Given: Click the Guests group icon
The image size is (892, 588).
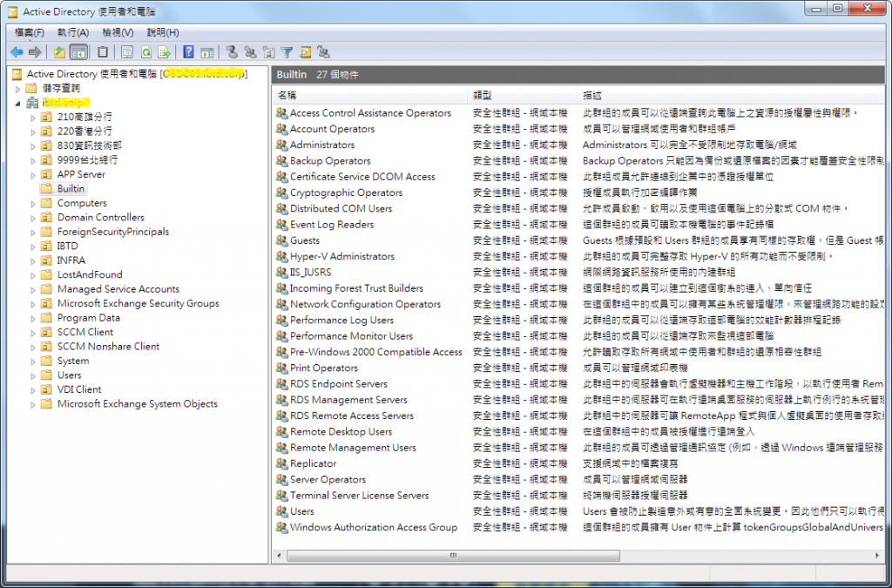Looking at the screenshot, I should click(281, 240).
